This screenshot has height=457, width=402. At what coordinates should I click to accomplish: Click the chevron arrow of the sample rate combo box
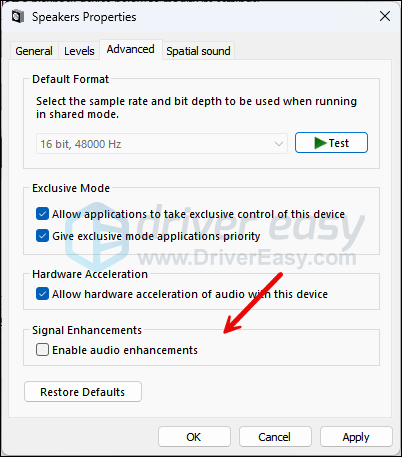[x=279, y=144]
